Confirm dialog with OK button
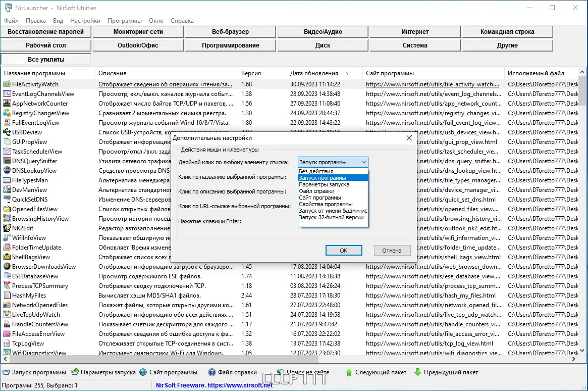The width and height of the screenshot is (588, 391). tap(344, 250)
